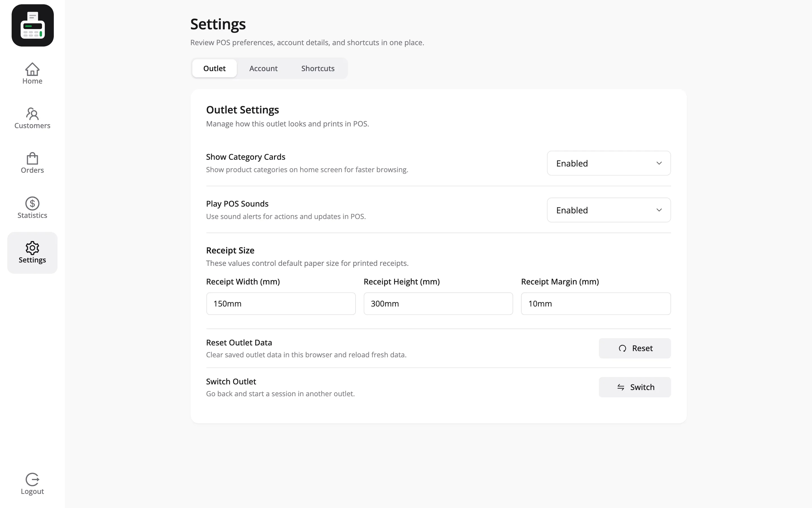Image resolution: width=812 pixels, height=508 pixels.
Task: Select Settings in the sidebar
Action: click(32, 253)
